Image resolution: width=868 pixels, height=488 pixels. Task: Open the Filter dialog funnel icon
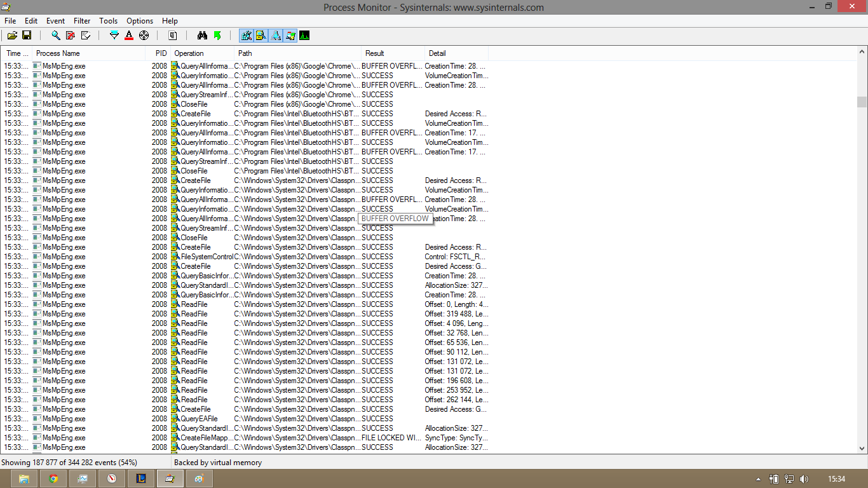pyautogui.click(x=114, y=36)
